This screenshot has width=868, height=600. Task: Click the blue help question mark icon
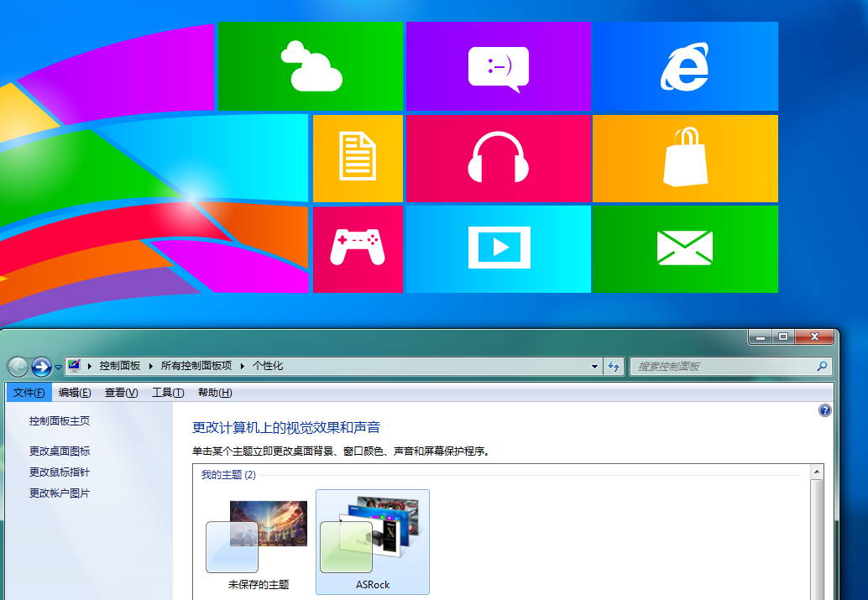[824, 410]
